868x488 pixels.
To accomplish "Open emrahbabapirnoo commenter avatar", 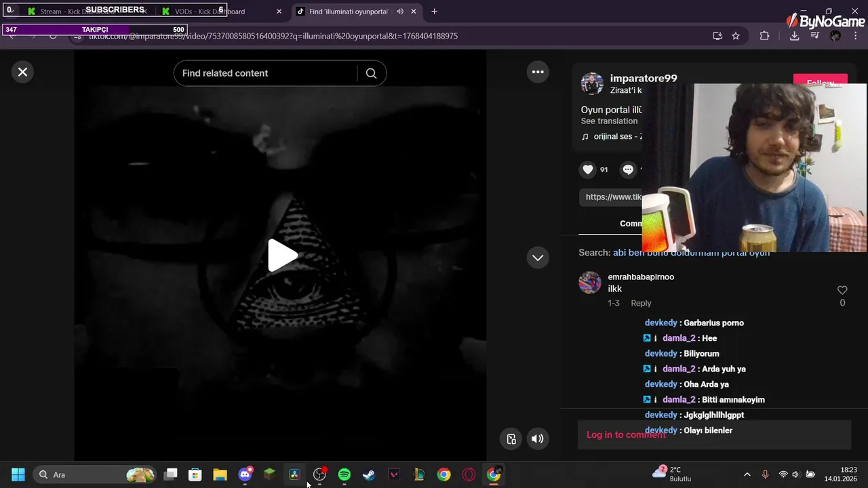I will point(590,283).
